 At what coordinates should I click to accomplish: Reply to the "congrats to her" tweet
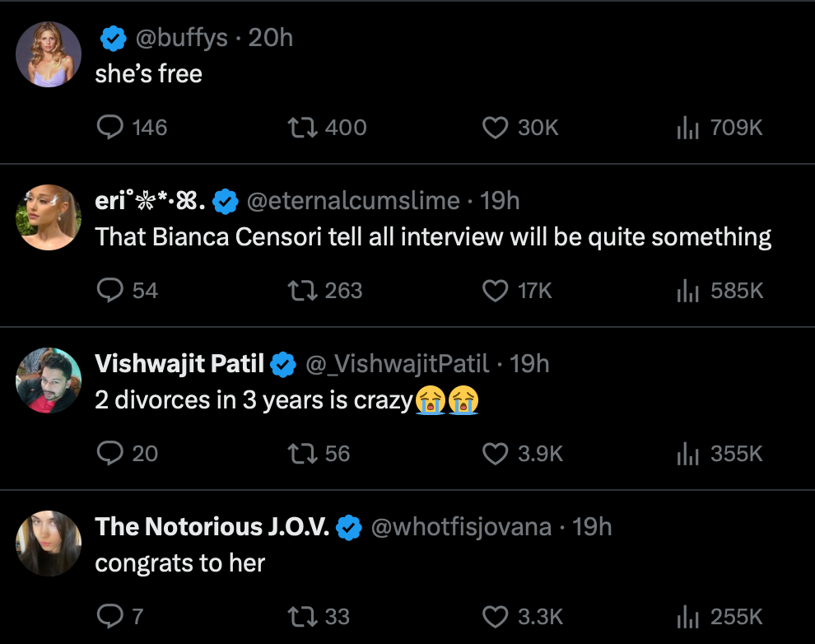pos(110,617)
